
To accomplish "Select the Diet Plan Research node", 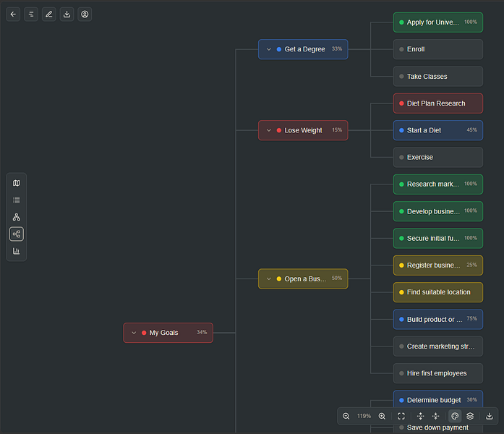I will coord(437,103).
